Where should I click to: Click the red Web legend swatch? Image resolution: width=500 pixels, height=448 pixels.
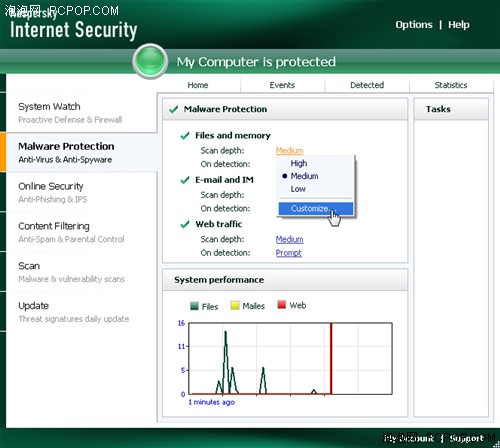pyautogui.click(x=282, y=304)
